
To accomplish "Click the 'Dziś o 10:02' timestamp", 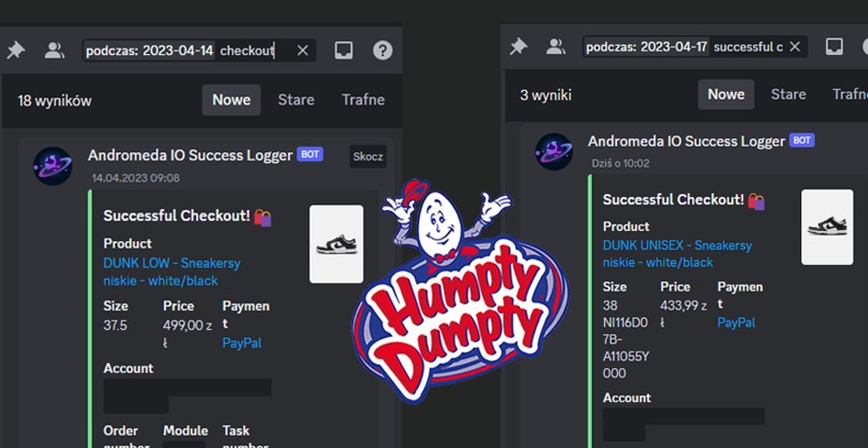I will [621, 163].
